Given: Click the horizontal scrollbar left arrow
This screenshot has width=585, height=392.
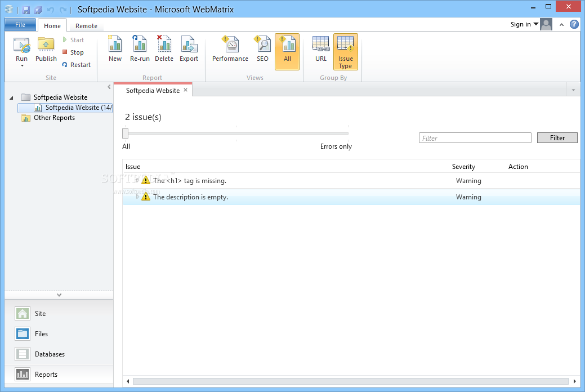Looking at the screenshot, I should [128, 381].
